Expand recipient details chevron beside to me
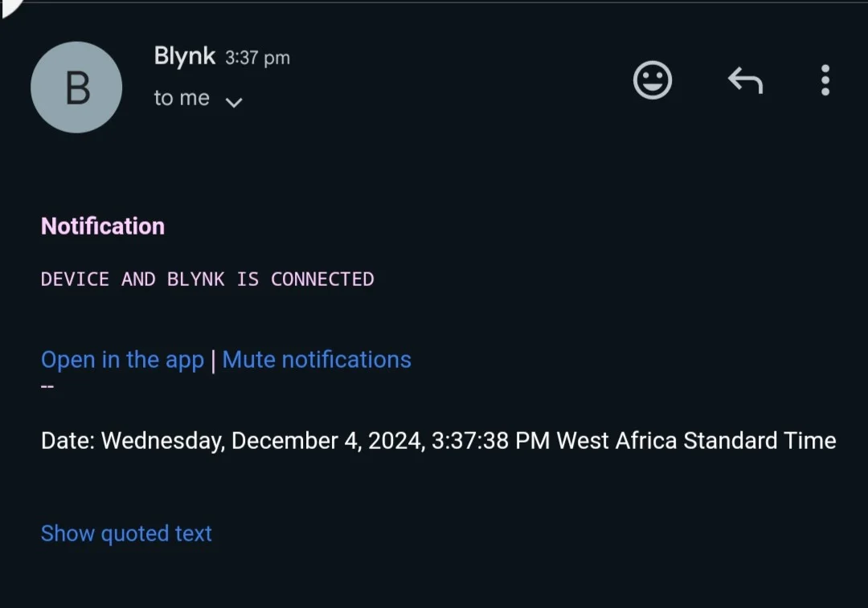The width and height of the screenshot is (868, 608). point(234,102)
